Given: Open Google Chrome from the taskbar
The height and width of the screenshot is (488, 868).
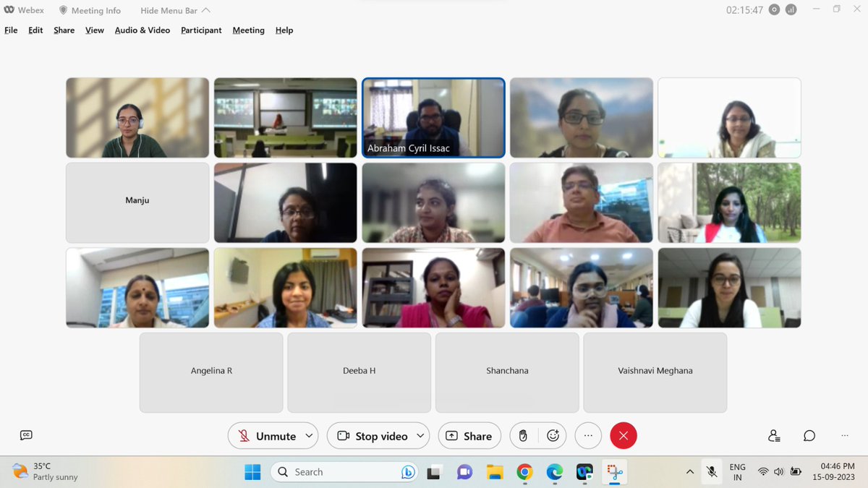Looking at the screenshot, I should pos(525,472).
